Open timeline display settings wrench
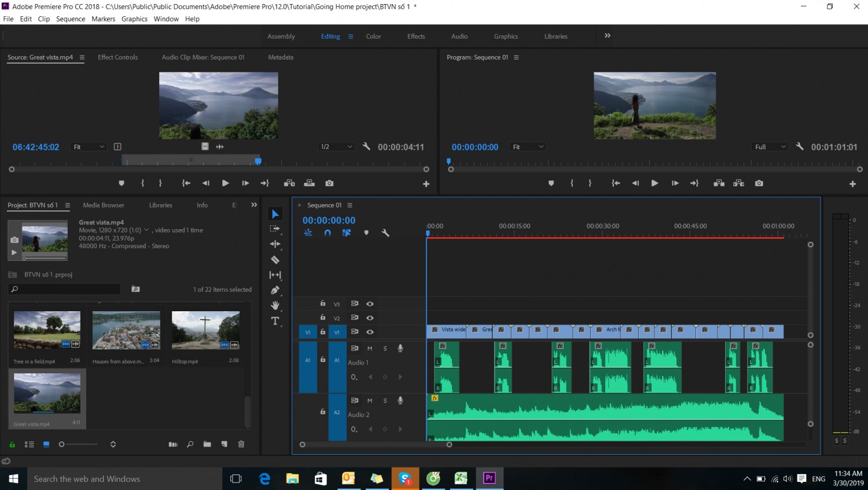868x490 pixels. (385, 233)
